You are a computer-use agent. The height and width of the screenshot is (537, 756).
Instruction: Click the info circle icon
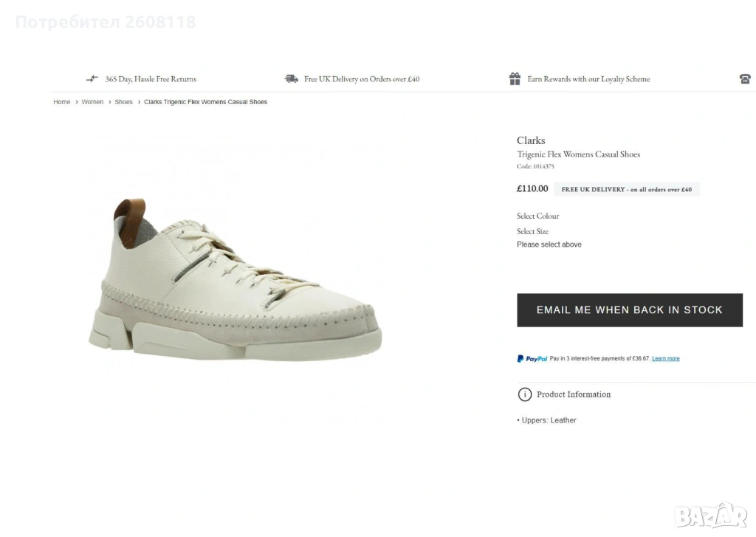525,394
